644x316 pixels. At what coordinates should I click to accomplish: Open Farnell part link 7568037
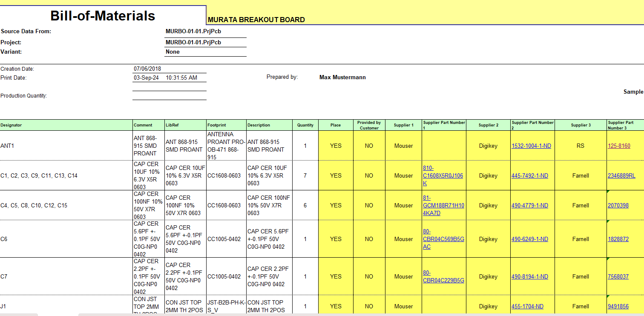pos(618,277)
